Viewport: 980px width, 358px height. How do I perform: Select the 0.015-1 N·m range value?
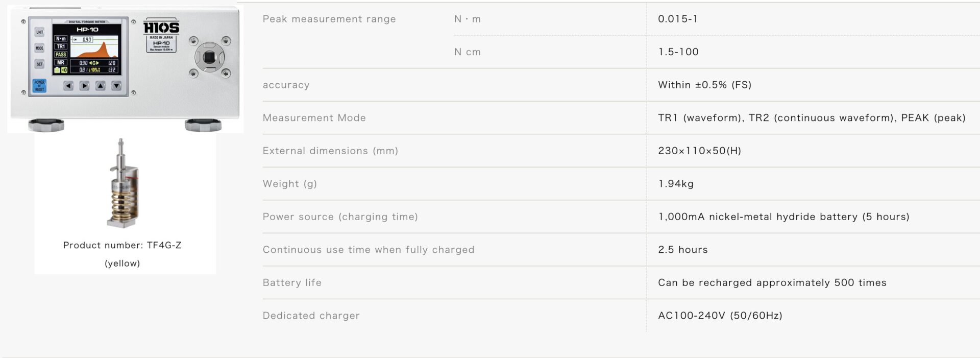[x=678, y=19]
